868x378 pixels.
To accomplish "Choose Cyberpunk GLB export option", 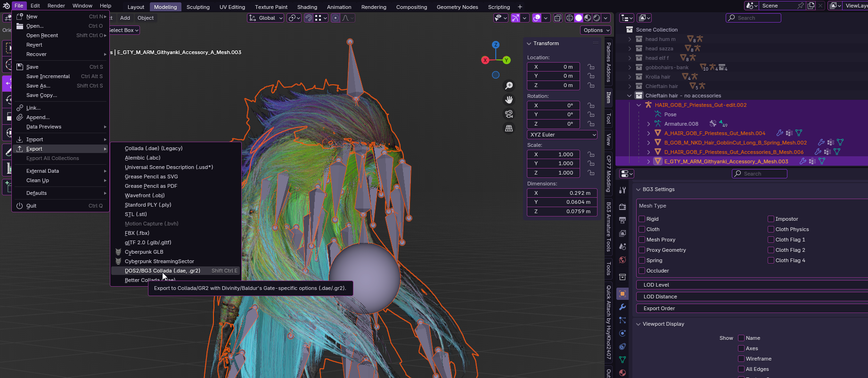I will point(175,252).
